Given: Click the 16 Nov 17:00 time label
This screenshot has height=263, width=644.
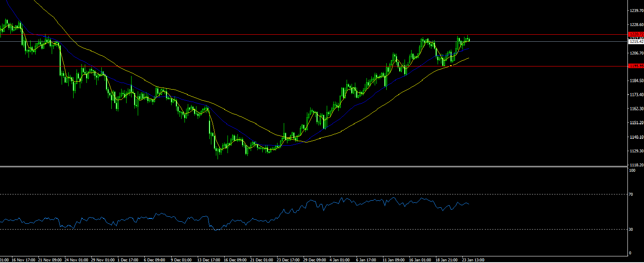Looking at the screenshot, I should pos(24,260).
